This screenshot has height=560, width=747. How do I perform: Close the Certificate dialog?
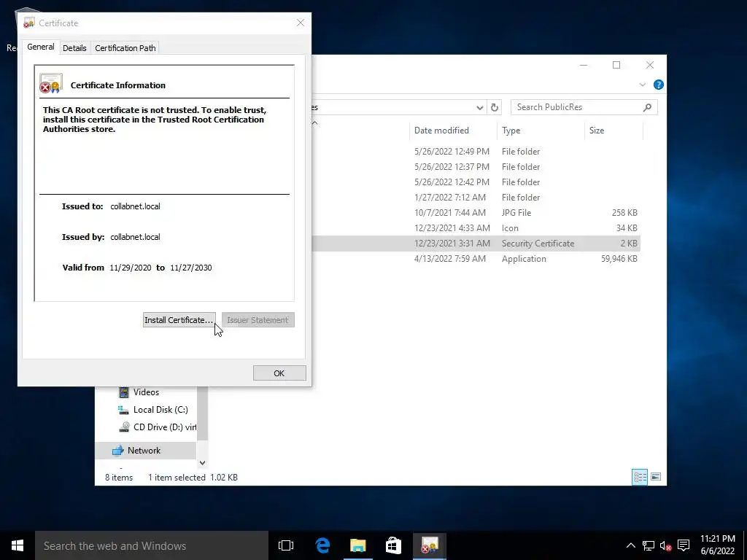coord(301,23)
